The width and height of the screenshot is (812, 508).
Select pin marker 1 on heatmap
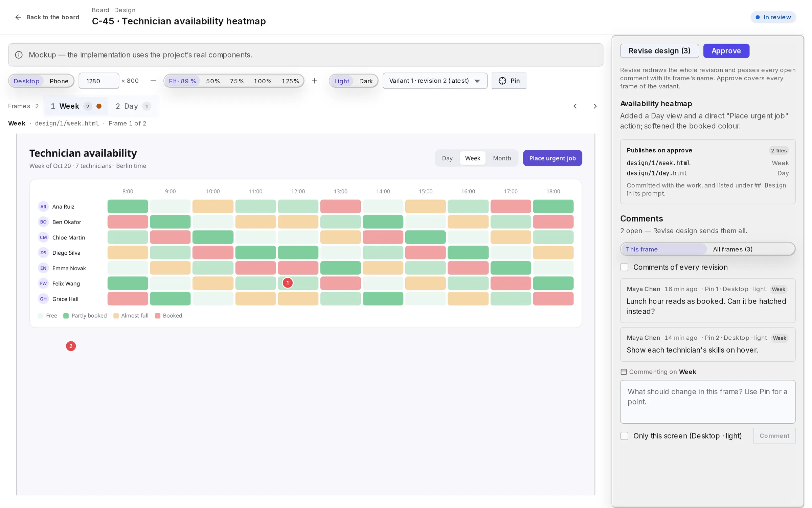(x=288, y=283)
